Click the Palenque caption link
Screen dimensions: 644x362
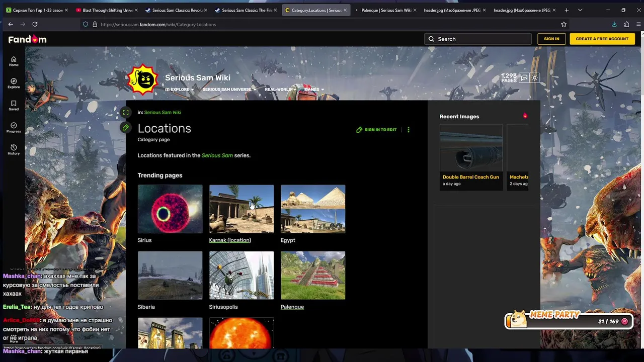tap(292, 307)
